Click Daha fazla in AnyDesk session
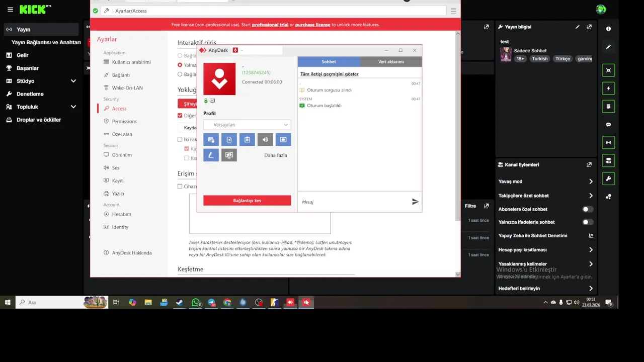Image resolution: width=644 pixels, height=362 pixels. point(276,155)
